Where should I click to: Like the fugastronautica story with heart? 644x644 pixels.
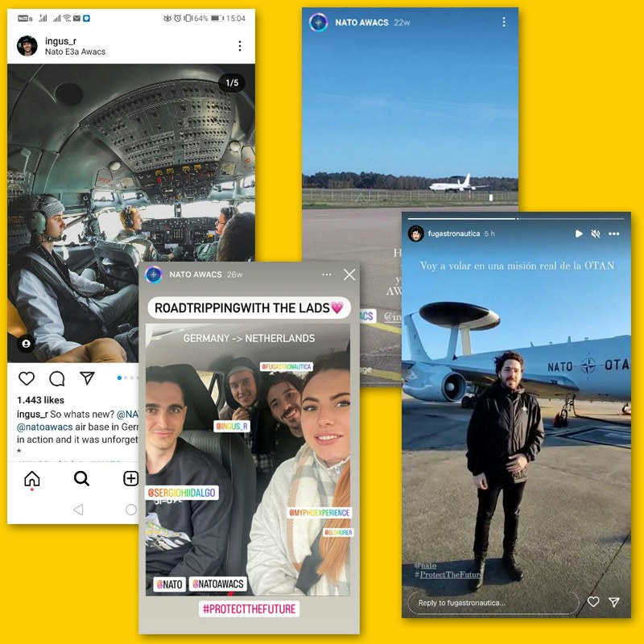pos(593,601)
